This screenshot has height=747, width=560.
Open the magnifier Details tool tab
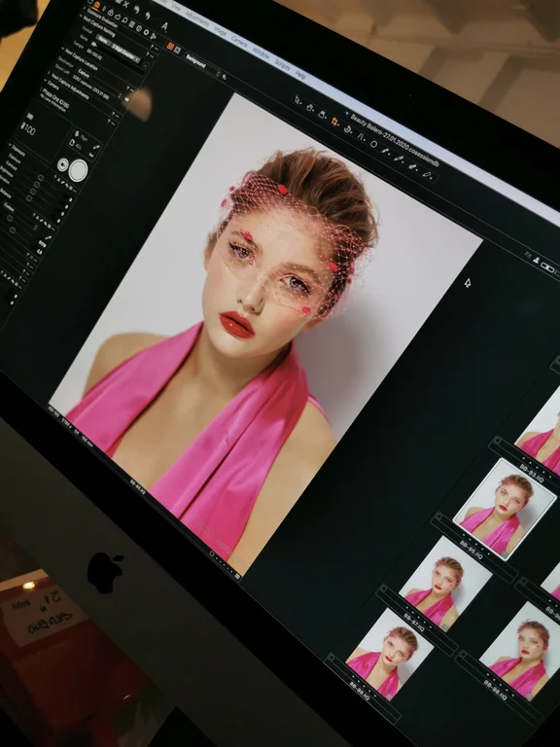(124, 20)
